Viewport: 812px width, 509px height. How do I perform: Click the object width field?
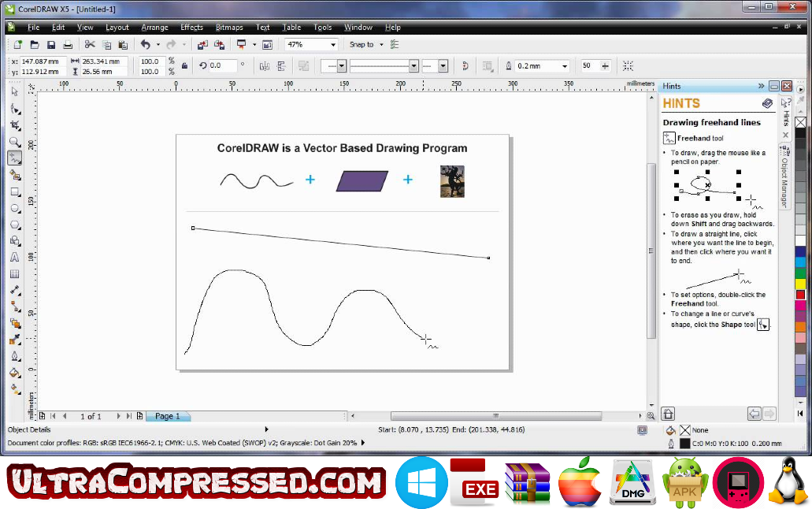pyautogui.click(x=104, y=61)
